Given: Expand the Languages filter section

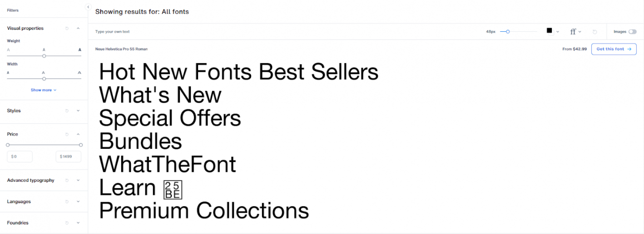Looking at the screenshot, I should [78, 202].
